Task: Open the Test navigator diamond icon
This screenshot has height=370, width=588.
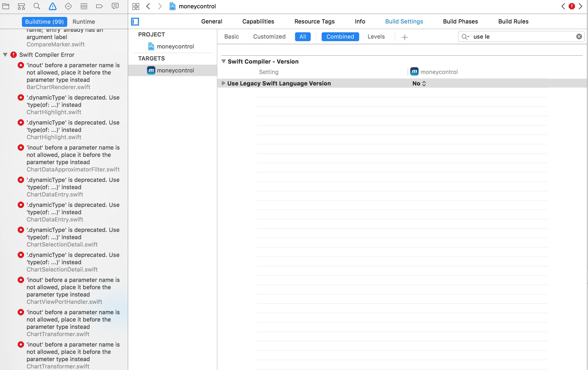Action: [x=68, y=6]
